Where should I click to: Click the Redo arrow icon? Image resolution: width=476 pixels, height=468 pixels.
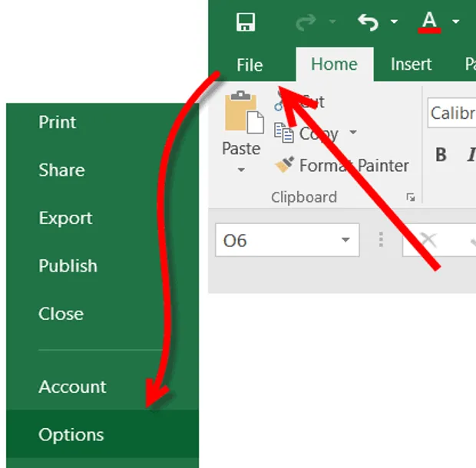pyautogui.click(x=306, y=22)
